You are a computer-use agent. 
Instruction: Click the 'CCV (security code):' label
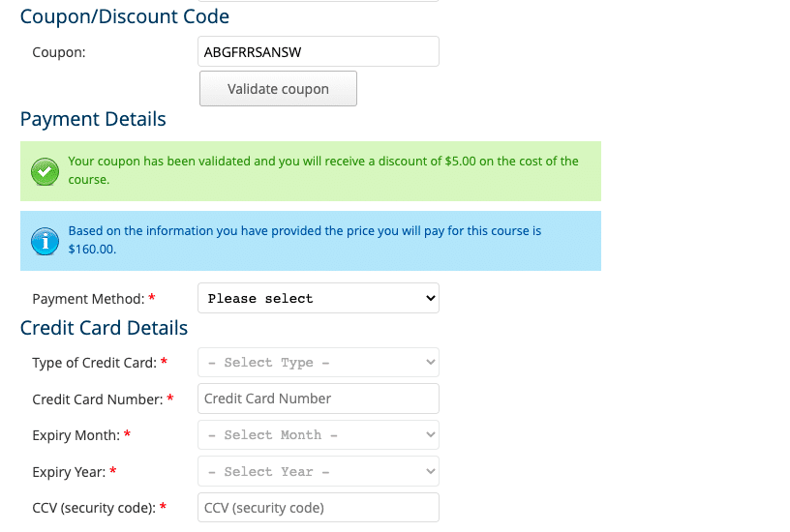pos(94,509)
